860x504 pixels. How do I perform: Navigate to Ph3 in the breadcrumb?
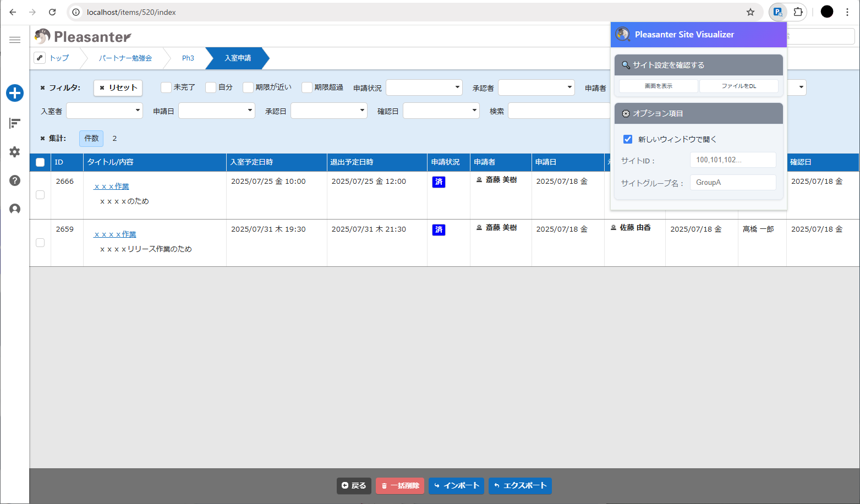click(188, 58)
